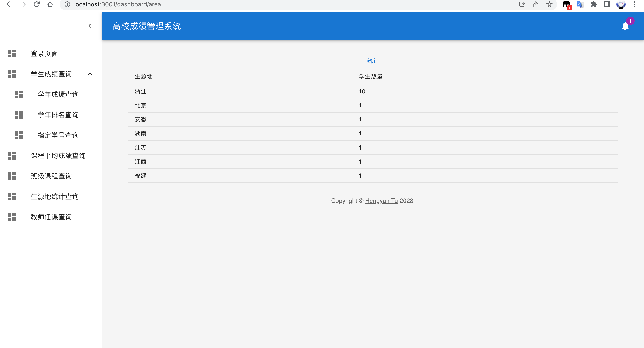Click the Hengyan Tu copyright link

point(381,201)
